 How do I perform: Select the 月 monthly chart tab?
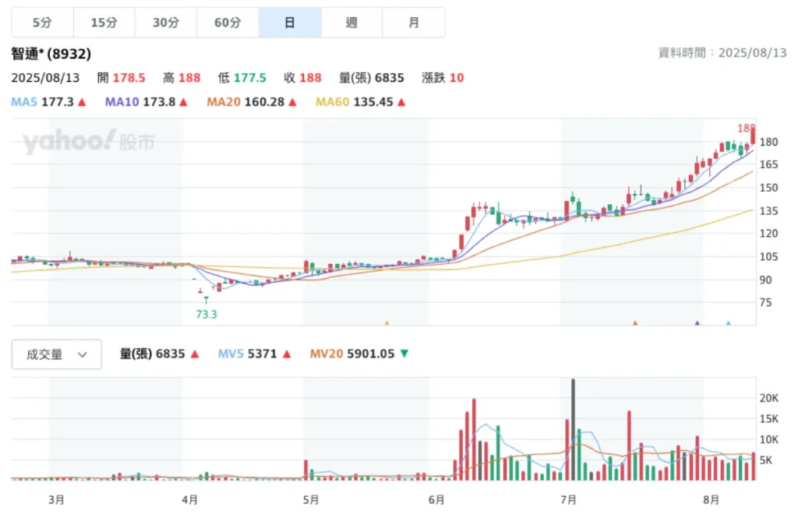tap(414, 23)
